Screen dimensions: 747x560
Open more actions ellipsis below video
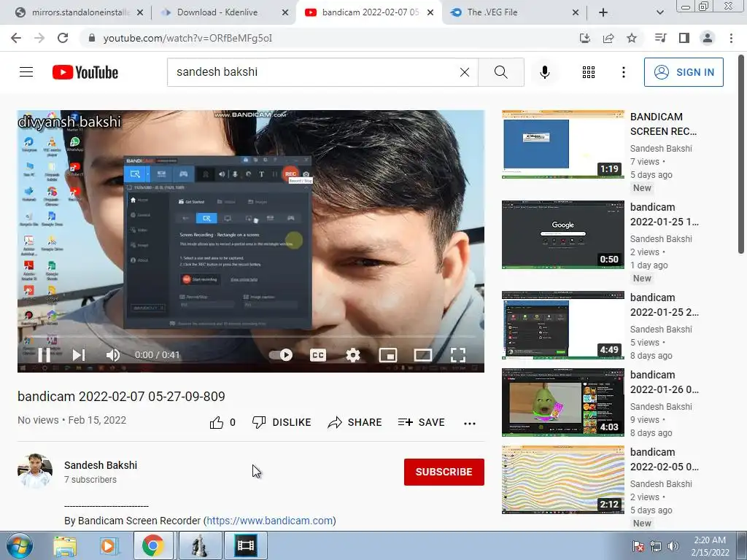470,423
